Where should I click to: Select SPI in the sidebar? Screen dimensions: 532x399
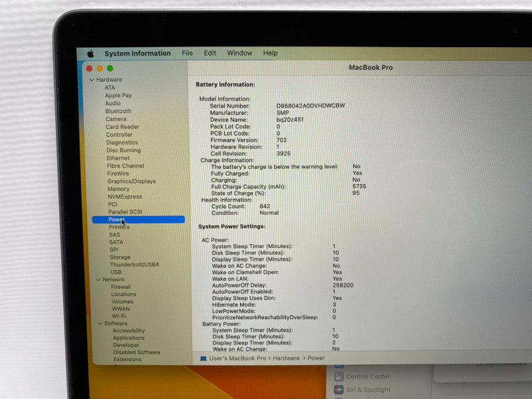(x=114, y=249)
